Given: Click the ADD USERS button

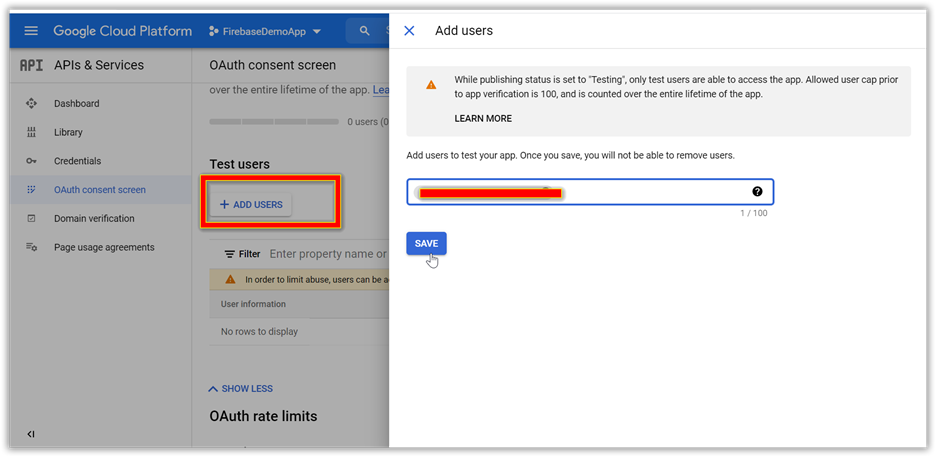Looking at the screenshot, I should tap(251, 205).
